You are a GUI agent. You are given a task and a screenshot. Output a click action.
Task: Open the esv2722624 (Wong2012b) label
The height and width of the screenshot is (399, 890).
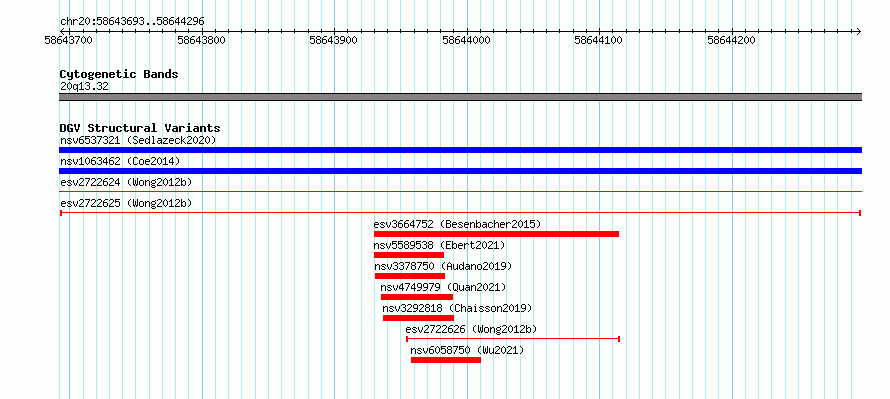126,182
